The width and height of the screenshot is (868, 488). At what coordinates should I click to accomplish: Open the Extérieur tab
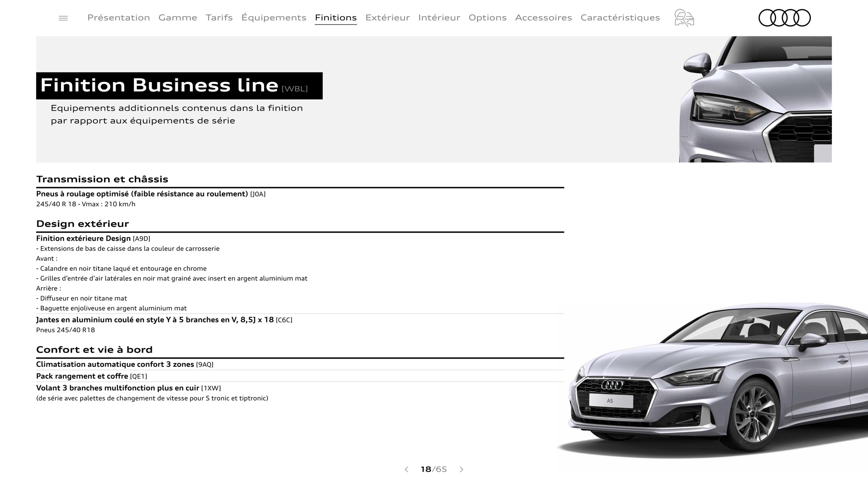click(x=387, y=17)
